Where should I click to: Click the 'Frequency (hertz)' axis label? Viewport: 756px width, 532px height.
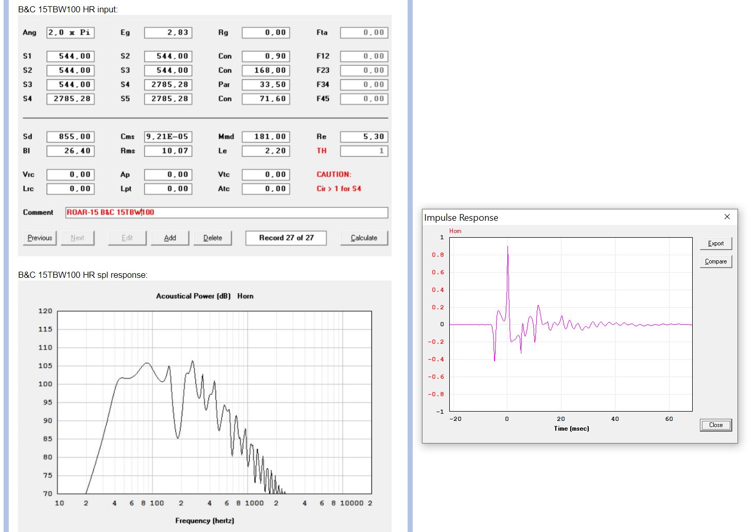click(205, 521)
